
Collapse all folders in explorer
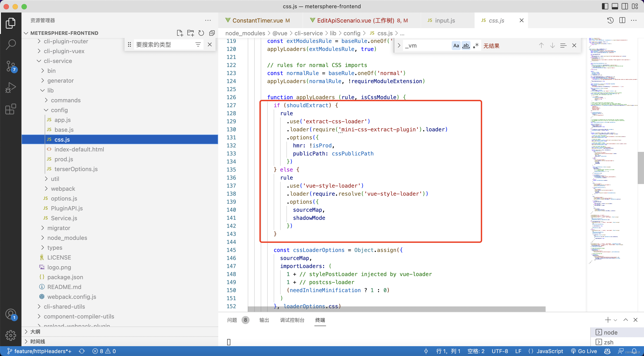pos(212,33)
